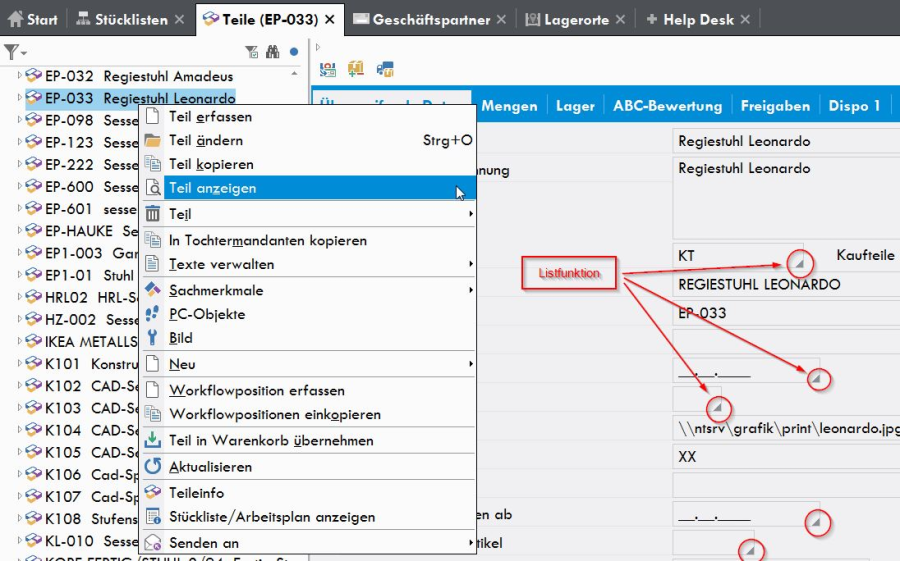Select EP-032 Regiestuhl Amadeus row
This screenshot has height=561, width=900.
pyautogui.click(x=129, y=76)
